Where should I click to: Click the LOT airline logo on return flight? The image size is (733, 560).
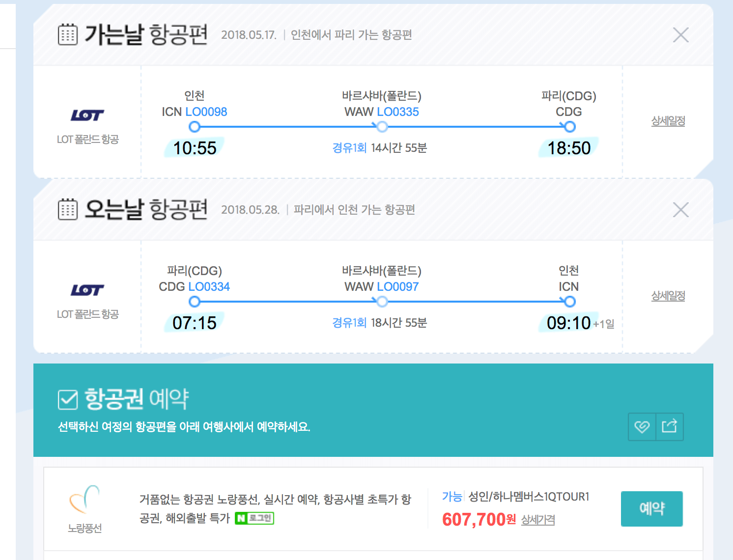pos(87,290)
